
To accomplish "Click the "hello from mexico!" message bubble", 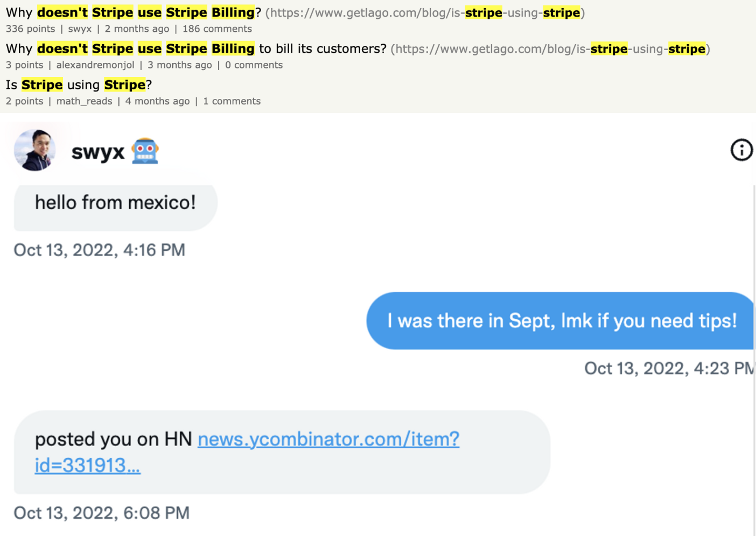I will click(x=115, y=203).
